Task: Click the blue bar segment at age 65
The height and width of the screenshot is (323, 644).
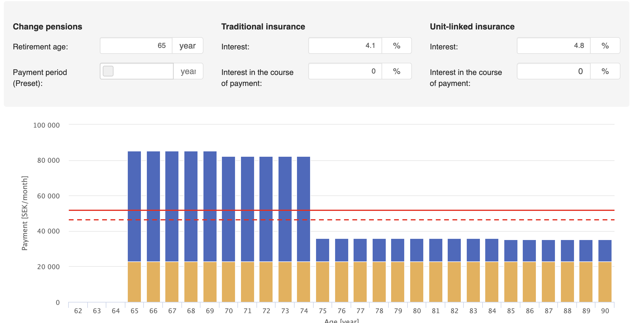Action: [134, 184]
